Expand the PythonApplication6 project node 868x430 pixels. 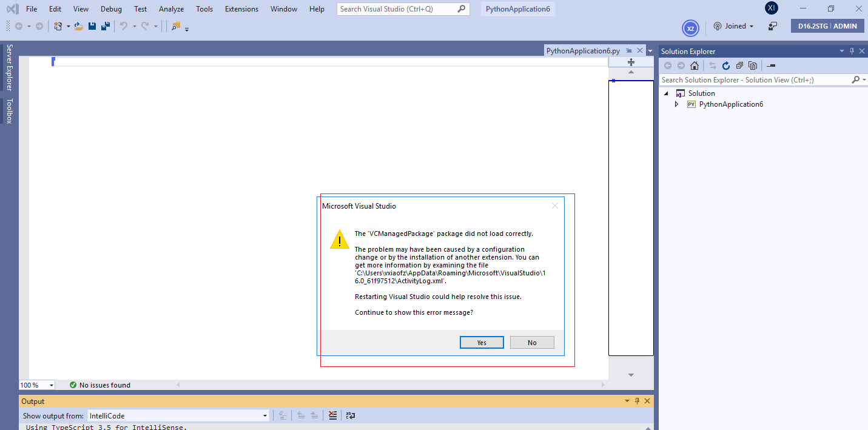(x=677, y=104)
